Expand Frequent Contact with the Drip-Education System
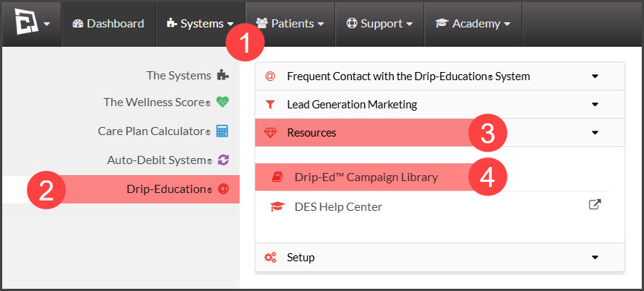The image size is (644, 291). [x=440, y=76]
